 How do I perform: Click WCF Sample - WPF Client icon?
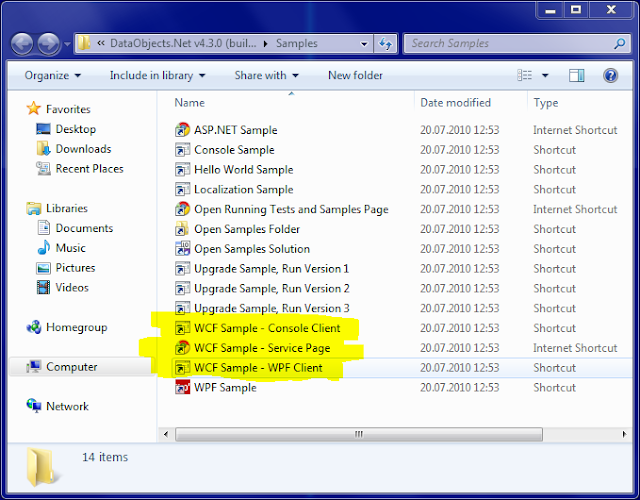coord(182,368)
